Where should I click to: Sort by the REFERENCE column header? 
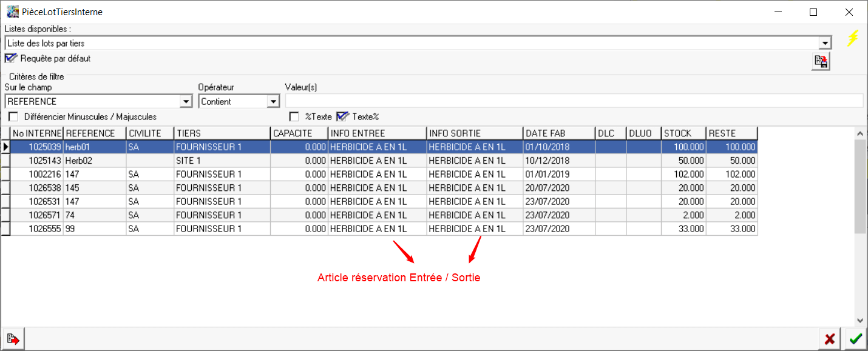point(95,133)
